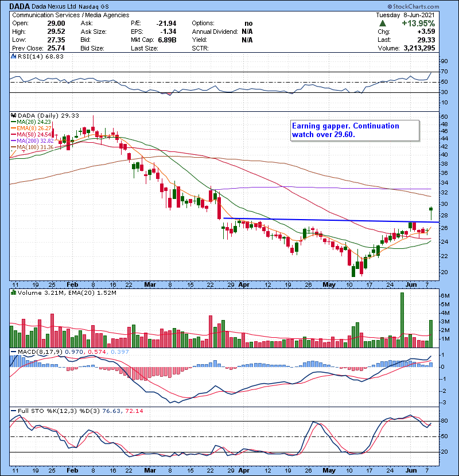The width and height of the screenshot is (459, 476).
Task: Select the EMA(8) 26.27 legend entry
Action: 32,128
